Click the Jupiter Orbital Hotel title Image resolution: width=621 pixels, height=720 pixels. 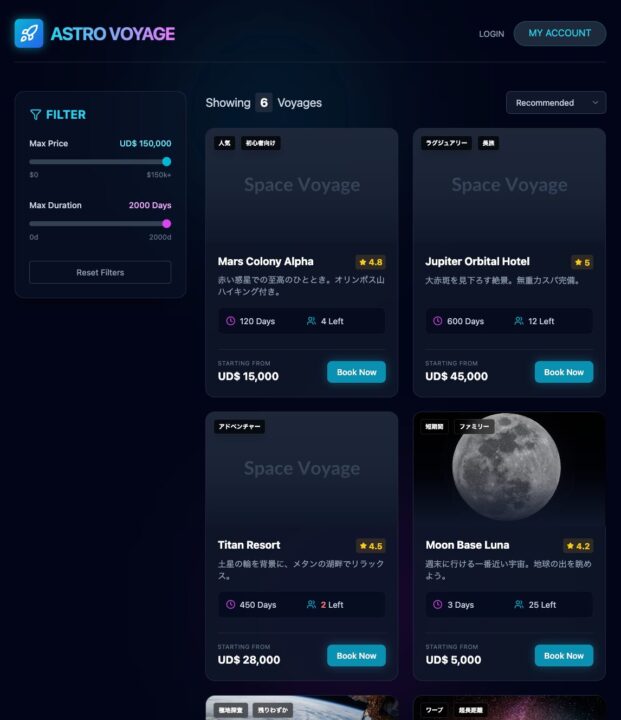(477, 262)
